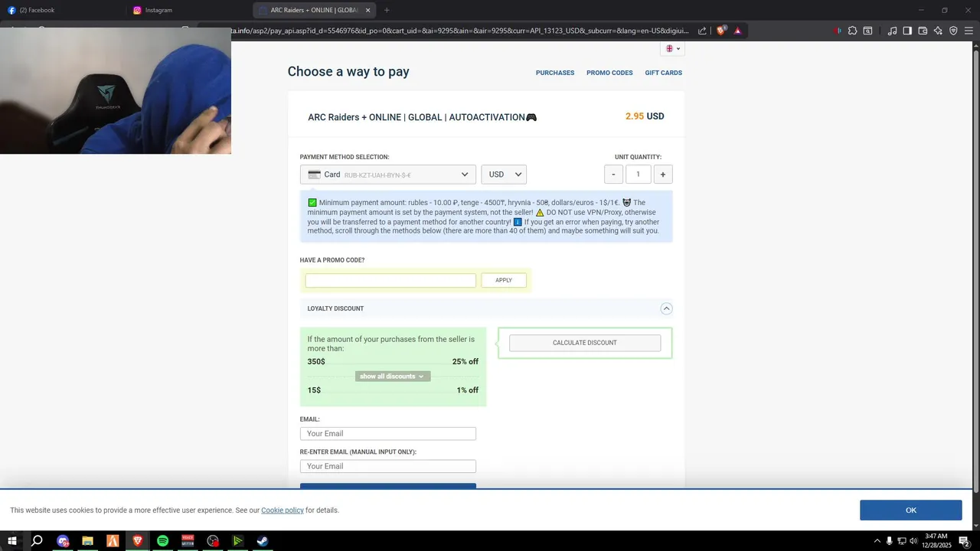Open the USD currency dropdown
Image resolution: width=980 pixels, height=551 pixels.
pos(504,174)
